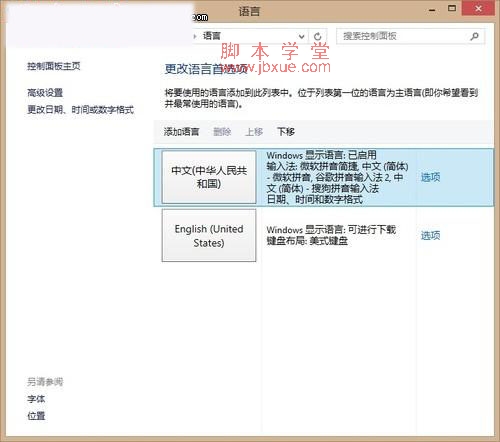
Task: Click the text Windows 显示语言: 可进行下载
Action: pyautogui.click(x=331, y=230)
